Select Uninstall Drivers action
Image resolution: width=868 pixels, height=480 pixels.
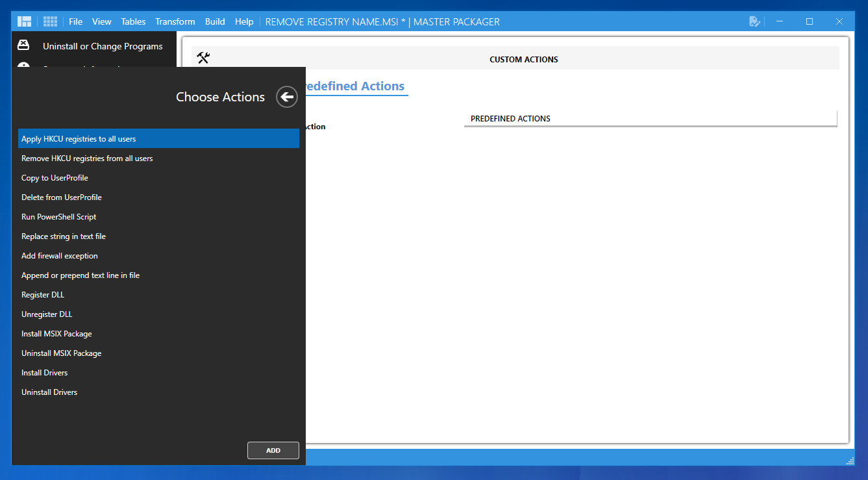(x=158, y=392)
